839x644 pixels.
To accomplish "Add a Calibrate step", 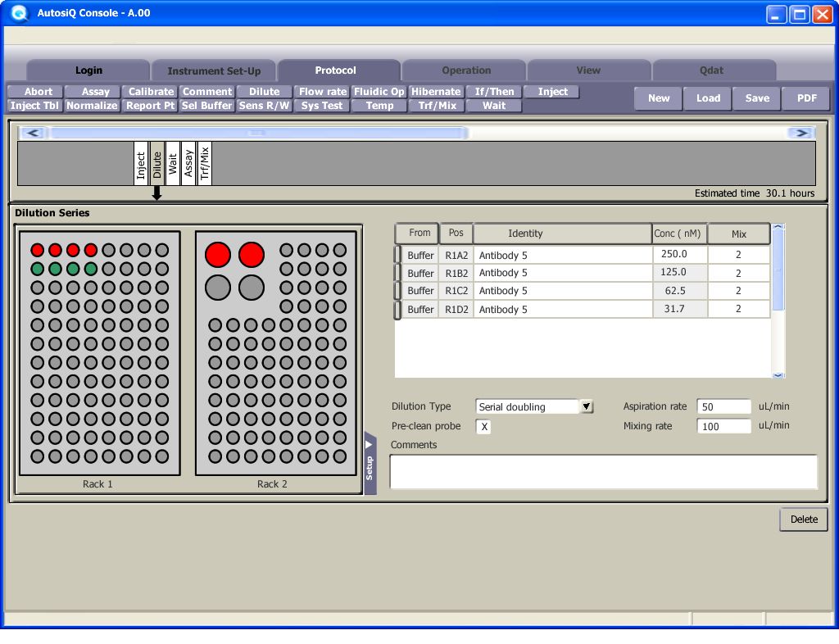I will pyautogui.click(x=151, y=92).
